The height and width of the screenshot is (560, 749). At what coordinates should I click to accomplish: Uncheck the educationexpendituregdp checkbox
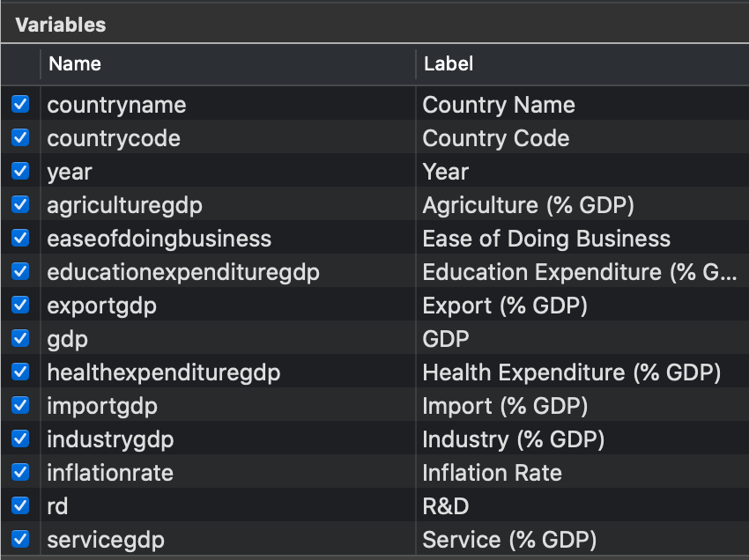pos(19,271)
